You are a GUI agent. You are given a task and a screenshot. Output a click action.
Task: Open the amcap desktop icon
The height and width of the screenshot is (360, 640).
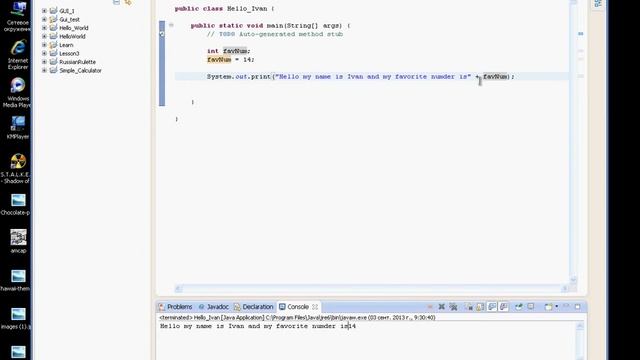[x=18, y=241]
